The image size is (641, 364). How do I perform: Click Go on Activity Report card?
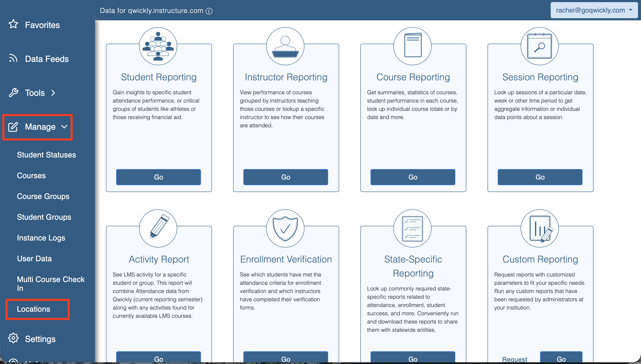(159, 357)
